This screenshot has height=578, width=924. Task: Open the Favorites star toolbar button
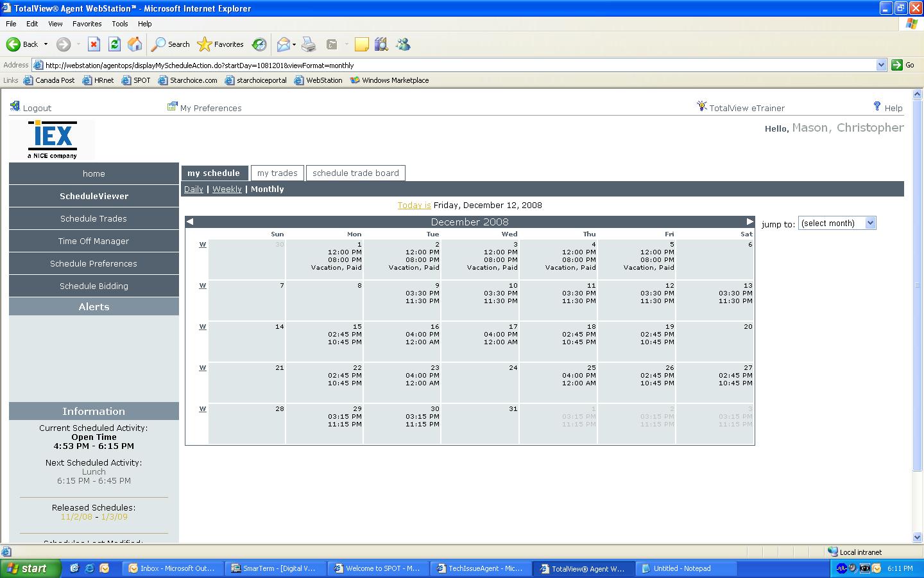(221, 44)
